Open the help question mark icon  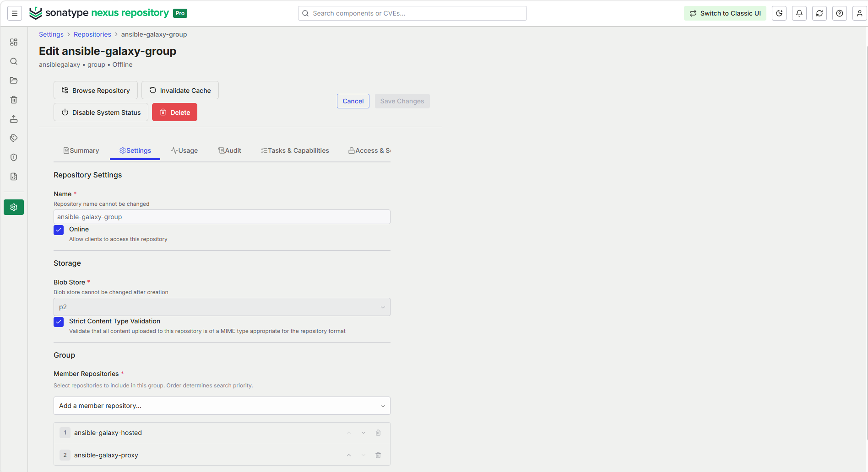(840, 13)
